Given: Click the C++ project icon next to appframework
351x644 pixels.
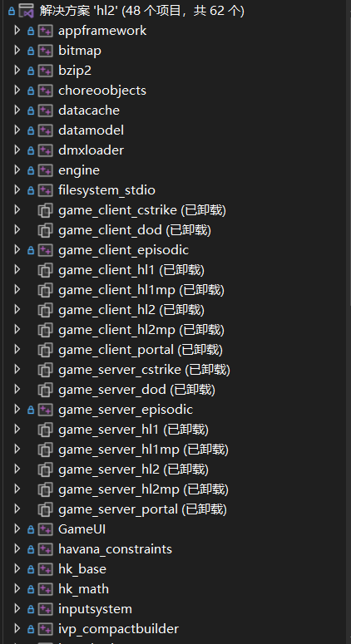Looking at the screenshot, I should 45,31.
